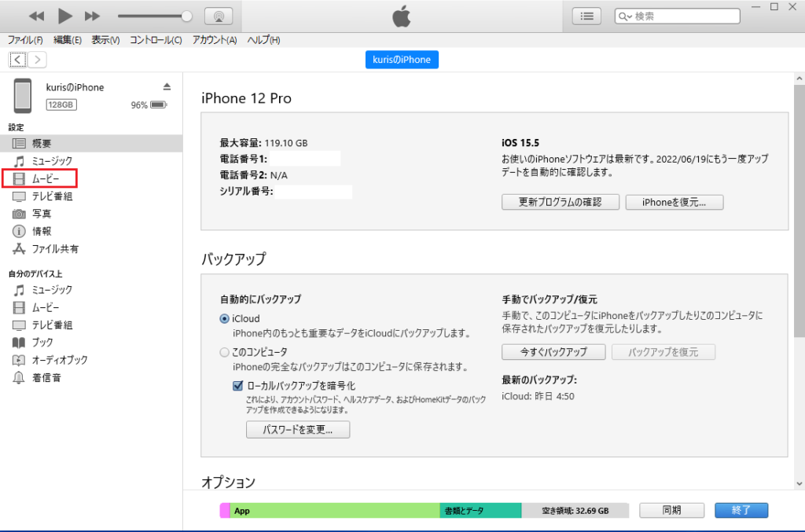Open the AirPlay output button
805x532 pixels.
click(x=219, y=16)
